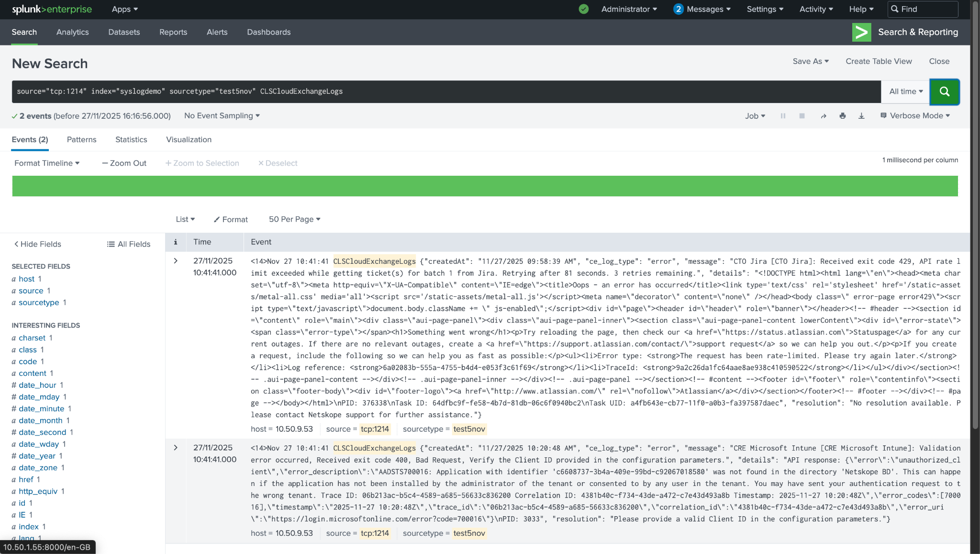This screenshot has height=554, width=980.
Task: Open the href interesting field
Action: point(26,479)
